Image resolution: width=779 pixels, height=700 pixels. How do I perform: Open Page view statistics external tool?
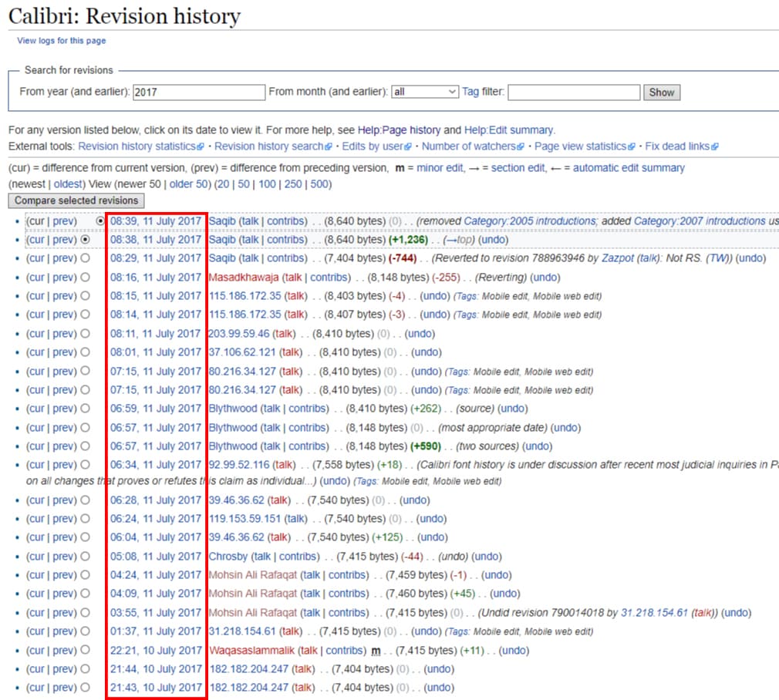[585, 146]
